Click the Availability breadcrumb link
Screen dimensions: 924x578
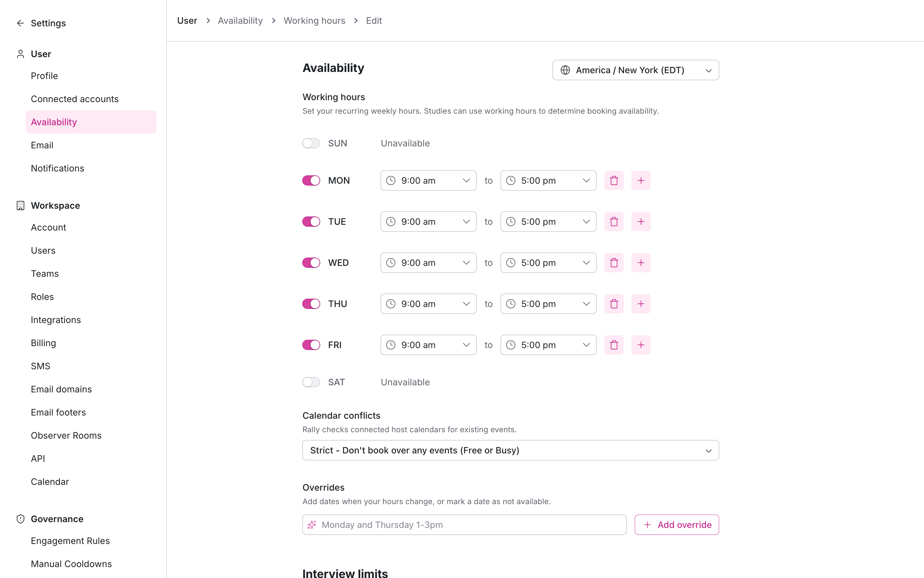(x=240, y=21)
